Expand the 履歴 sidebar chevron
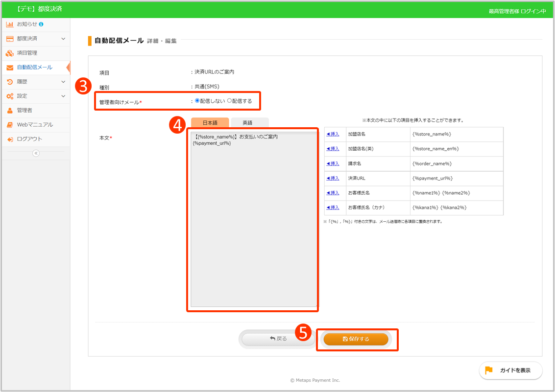555x392 pixels. pyautogui.click(x=63, y=82)
